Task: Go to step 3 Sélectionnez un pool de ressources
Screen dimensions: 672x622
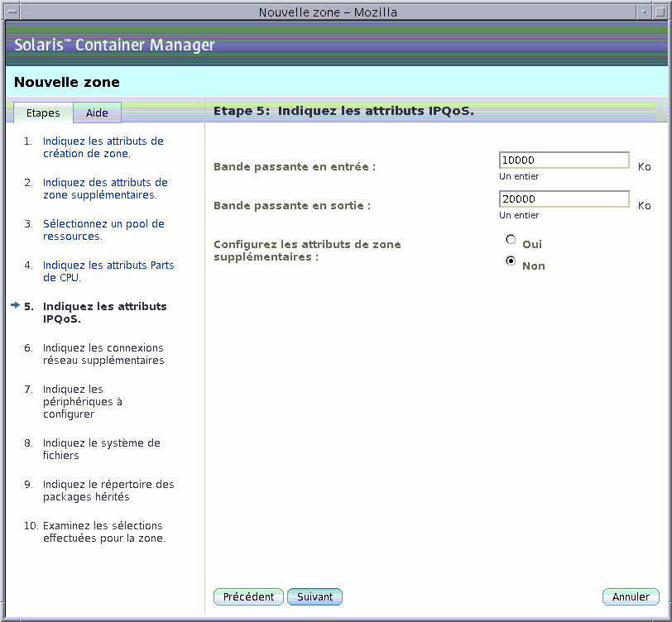Action: [103, 230]
